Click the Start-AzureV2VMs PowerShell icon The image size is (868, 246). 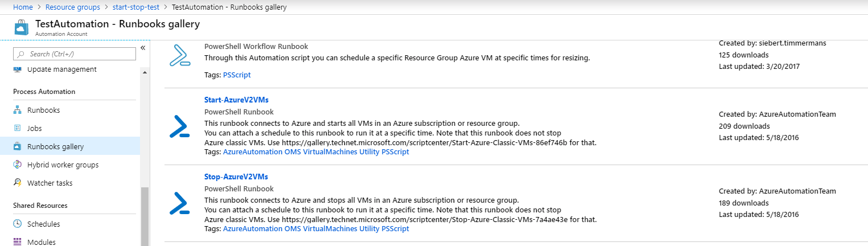(179, 127)
